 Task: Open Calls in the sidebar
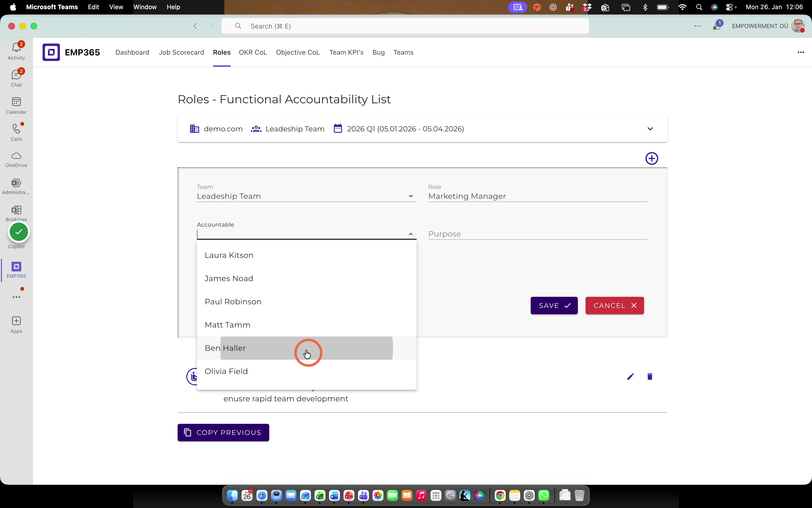pyautogui.click(x=16, y=132)
